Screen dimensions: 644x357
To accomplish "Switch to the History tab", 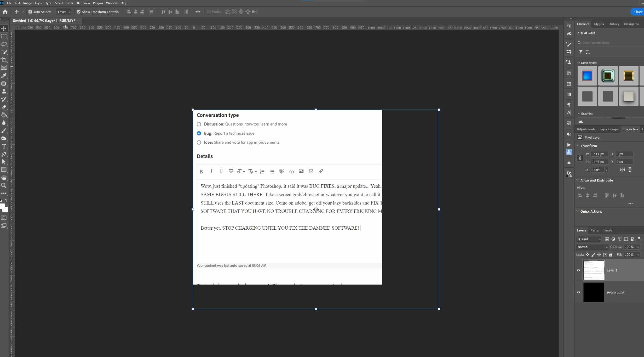I will pyautogui.click(x=613, y=24).
